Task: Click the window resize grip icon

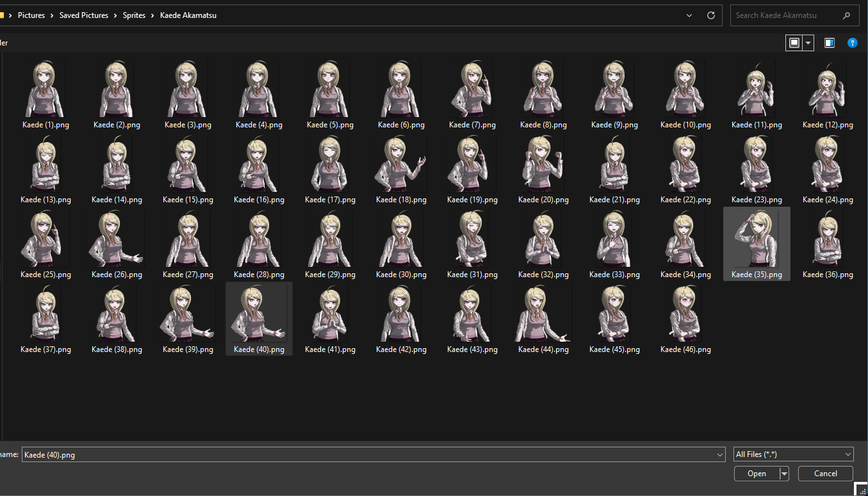Action: coord(862,490)
